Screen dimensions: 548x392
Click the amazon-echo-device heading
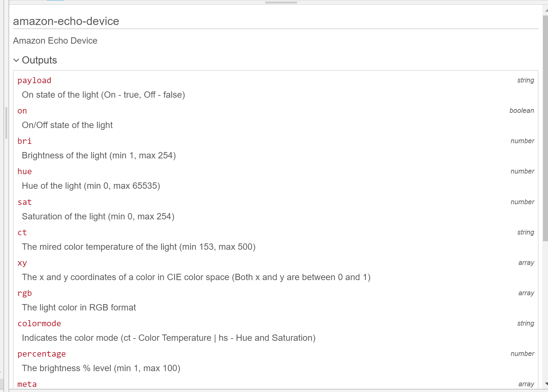66,21
